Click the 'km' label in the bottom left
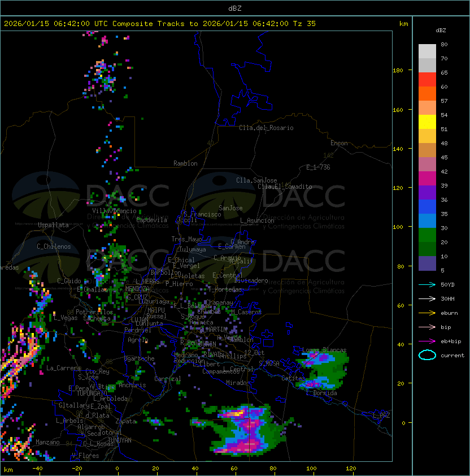 [x=8, y=470]
